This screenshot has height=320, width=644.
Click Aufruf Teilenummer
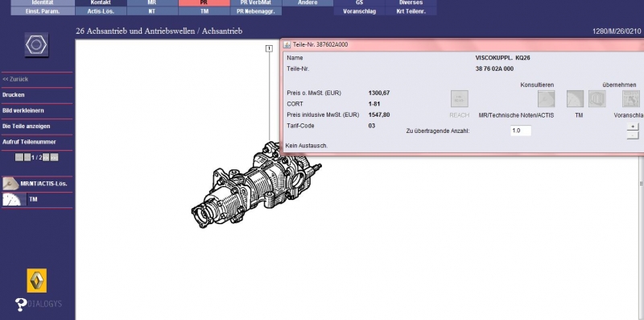pos(29,142)
